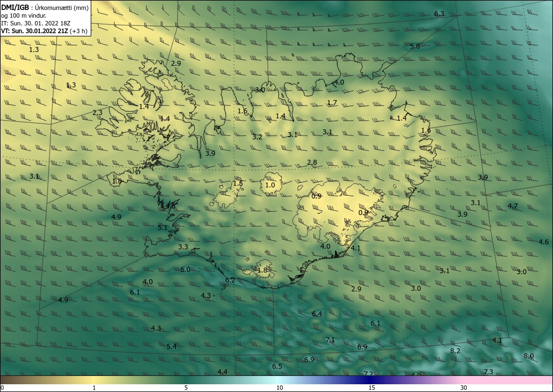Click the 4.4 value at the bottom edge

click(222, 372)
